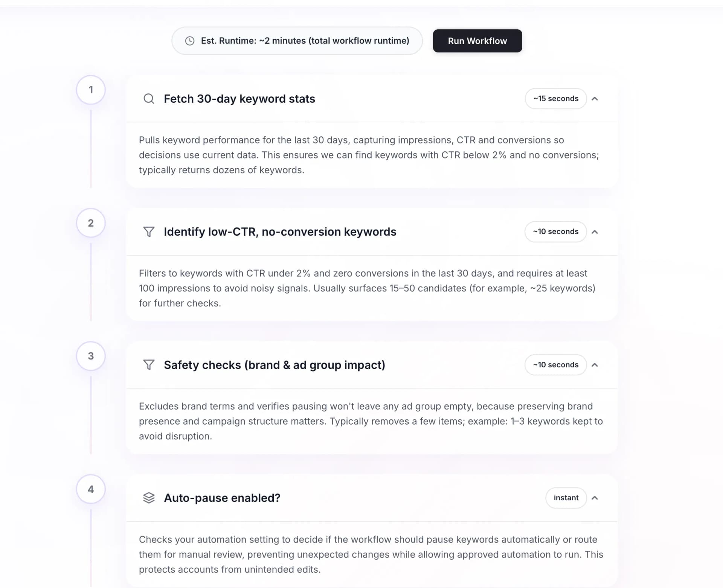Click the 'instant' badge on step 4
The height and width of the screenshot is (588, 723).
coord(566,498)
